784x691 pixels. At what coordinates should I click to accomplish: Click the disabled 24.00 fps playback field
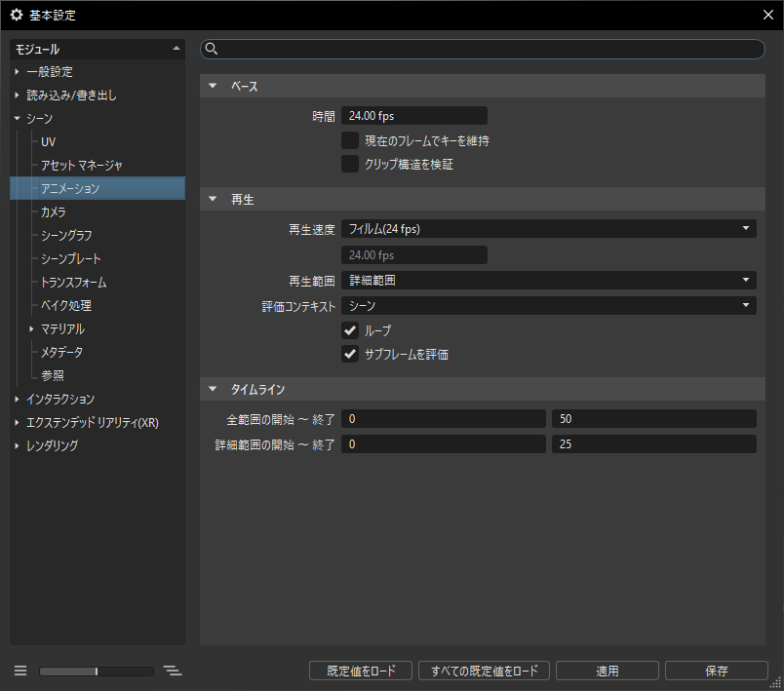tap(414, 254)
